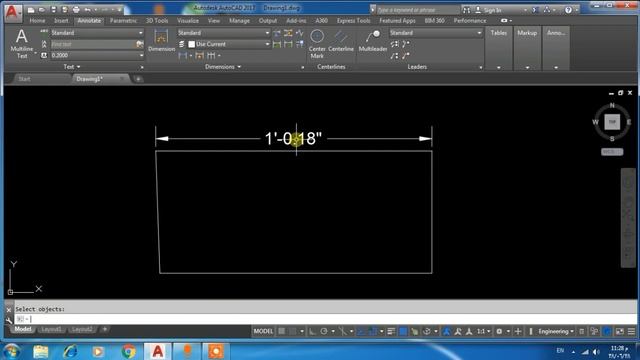Click Open file icon in quick access toolbar

(x=42, y=9)
